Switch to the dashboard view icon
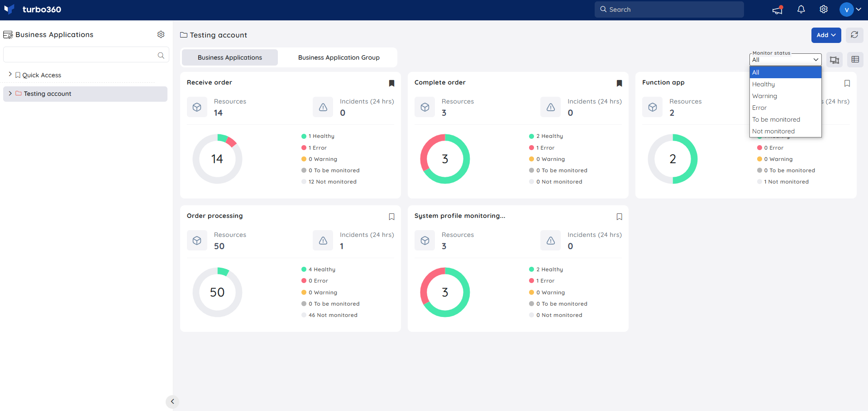The height and width of the screenshot is (411, 868). click(x=835, y=60)
